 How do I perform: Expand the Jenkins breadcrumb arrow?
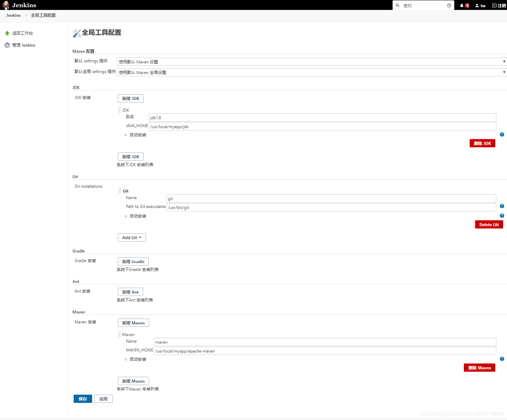pyautogui.click(x=26, y=15)
